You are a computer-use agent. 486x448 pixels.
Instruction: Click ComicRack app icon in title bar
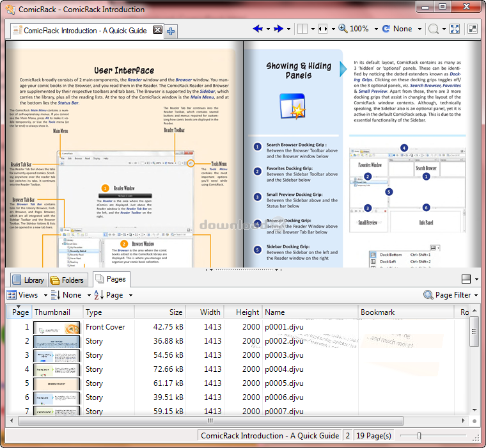click(10, 10)
